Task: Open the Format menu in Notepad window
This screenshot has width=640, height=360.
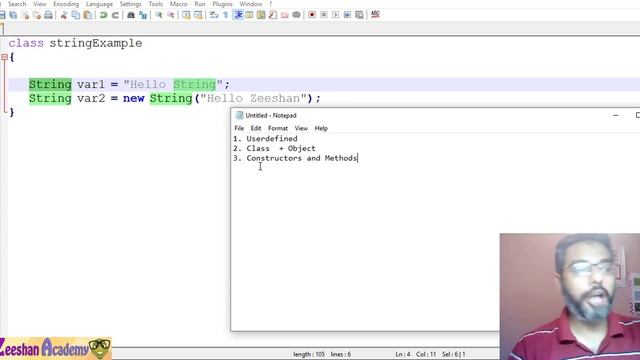Action: coord(278,128)
